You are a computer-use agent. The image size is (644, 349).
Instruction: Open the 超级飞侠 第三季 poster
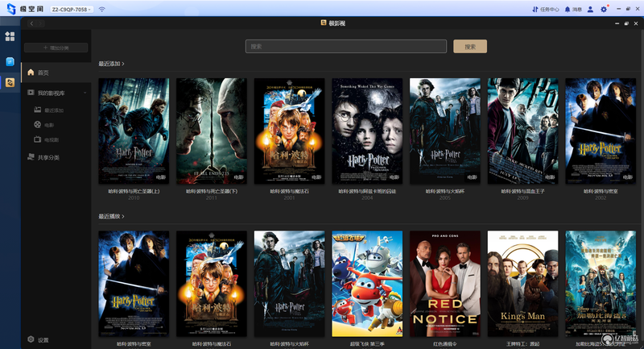click(x=367, y=284)
